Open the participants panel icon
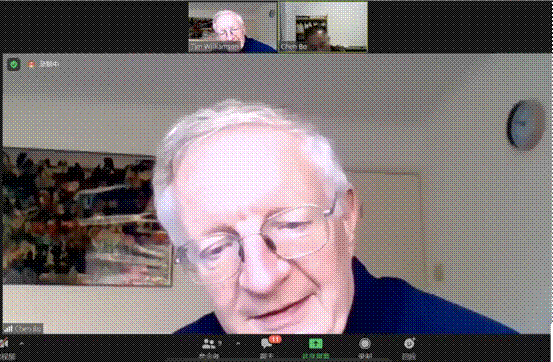This screenshot has height=362, width=553. tap(208, 343)
